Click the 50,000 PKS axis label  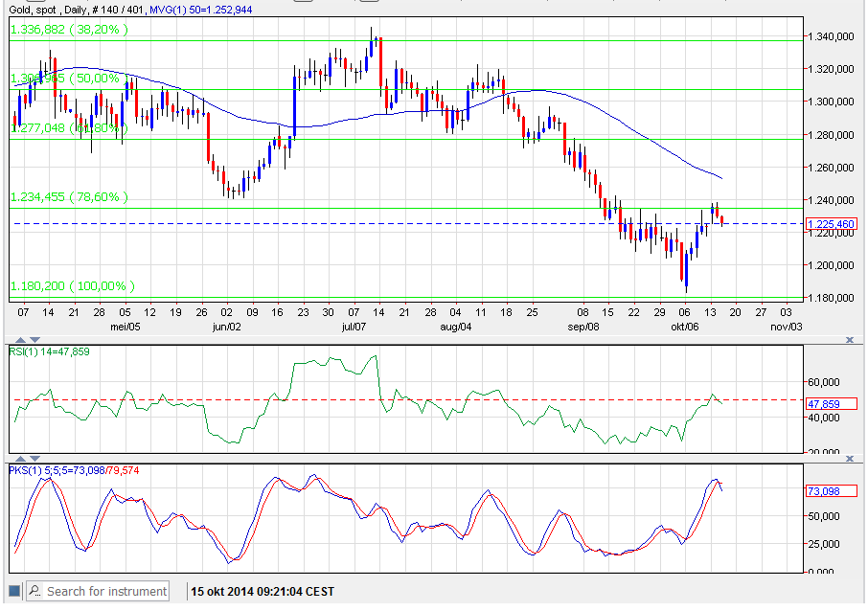click(x=824, y=516)
